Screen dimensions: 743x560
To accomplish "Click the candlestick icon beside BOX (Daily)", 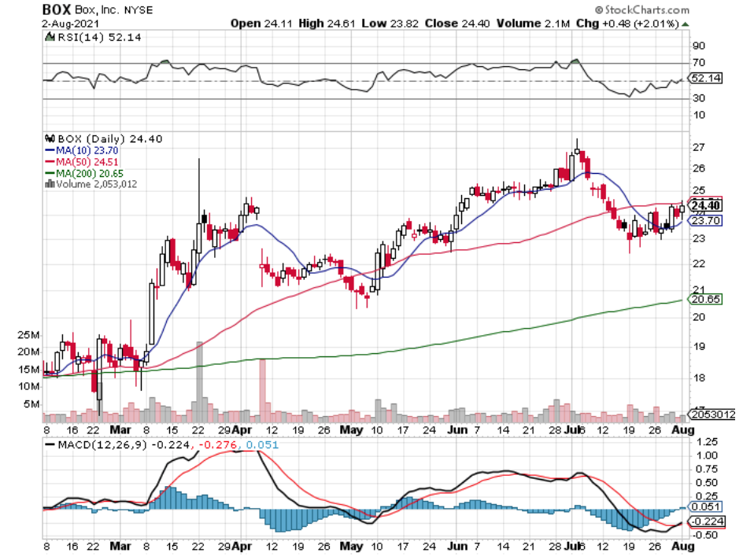I will pyautogui.click(x=50, y=138).
